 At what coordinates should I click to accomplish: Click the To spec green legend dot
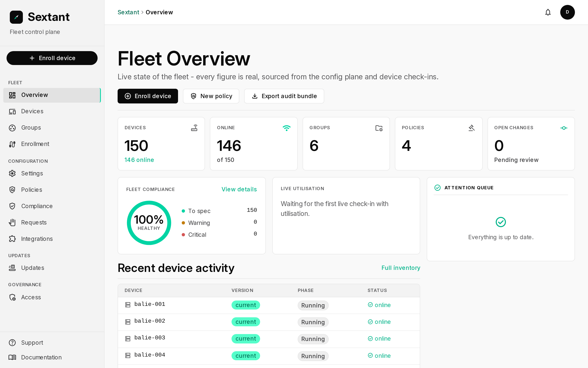pyautogui.click(x=184, y=211)
